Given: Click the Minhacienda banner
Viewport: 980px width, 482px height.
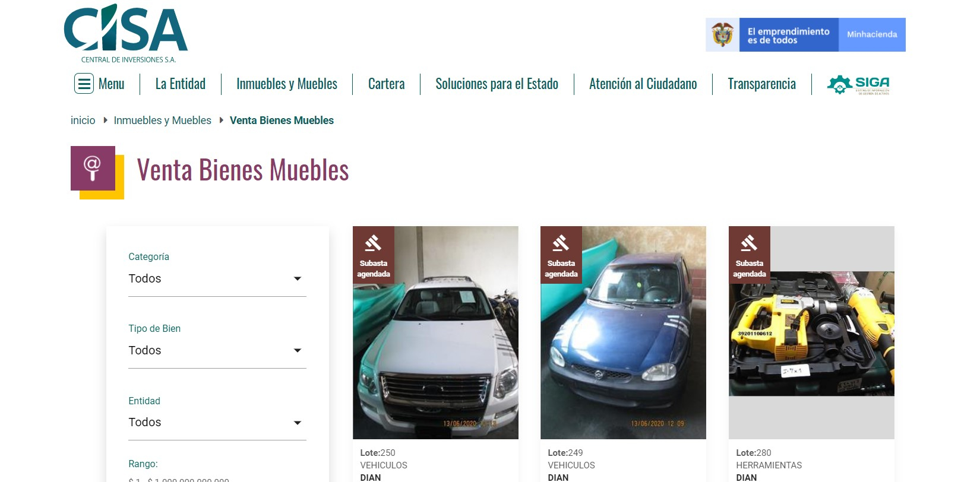Looking at the screenshot, I should coord(872,34).
